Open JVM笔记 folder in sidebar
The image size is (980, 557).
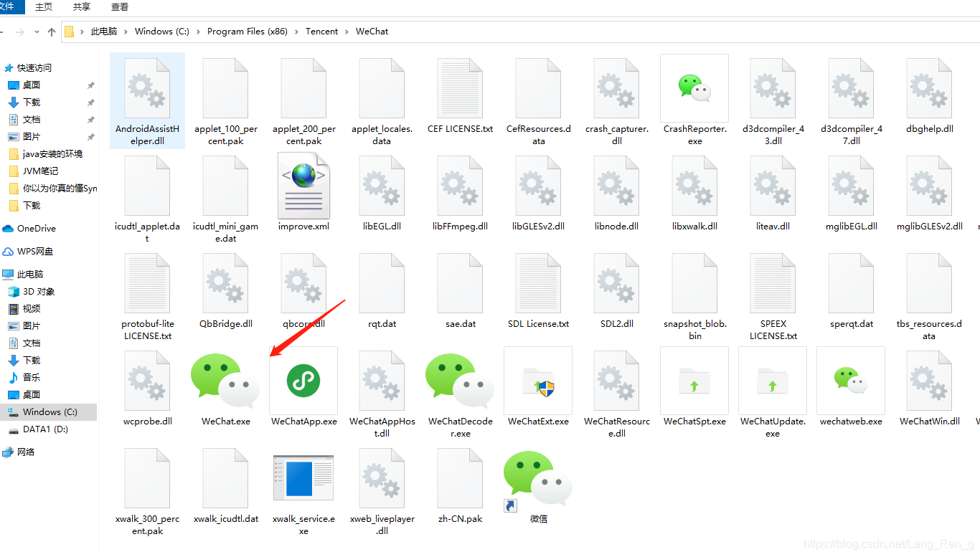tap(40, 171)
